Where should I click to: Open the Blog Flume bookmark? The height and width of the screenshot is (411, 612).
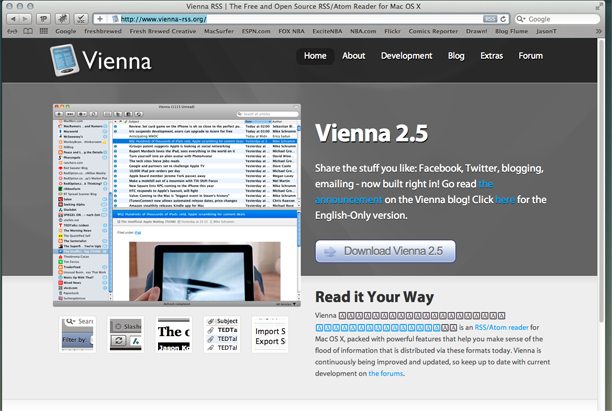pyautogui.click(x=512, y=31)
